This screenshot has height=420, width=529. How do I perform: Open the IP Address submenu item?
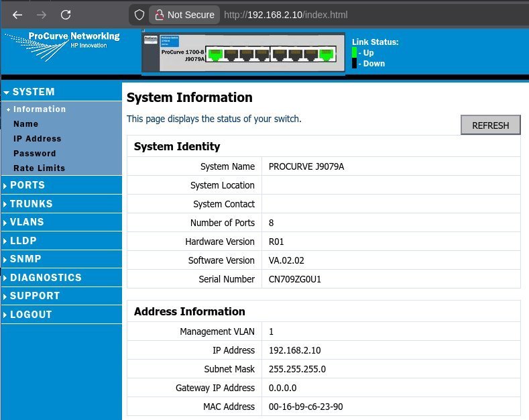click(37, 139)
